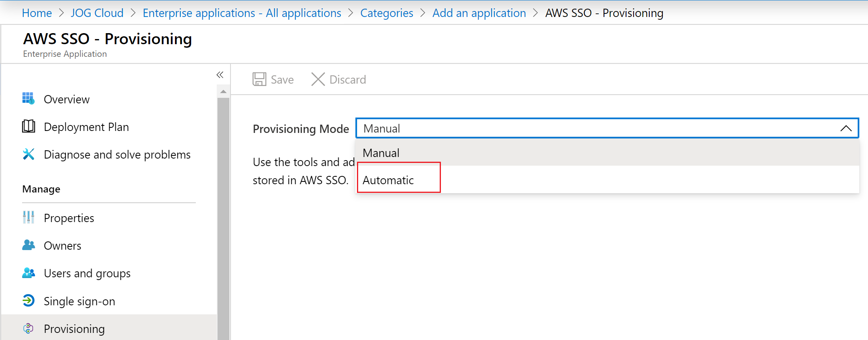Click the Overview grid icon
The width and height of the screenshot is (868, 340).
click(28, 99)
